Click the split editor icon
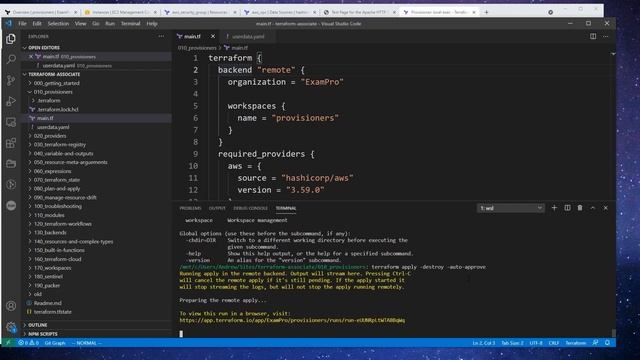 point(593,36)
